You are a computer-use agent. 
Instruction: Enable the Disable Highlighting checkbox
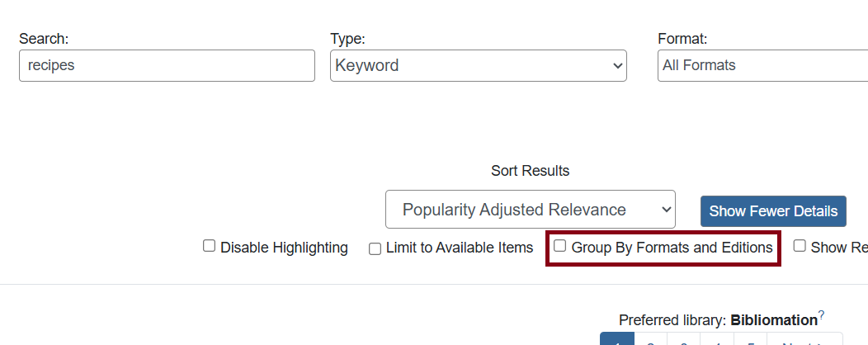[210, 246]
